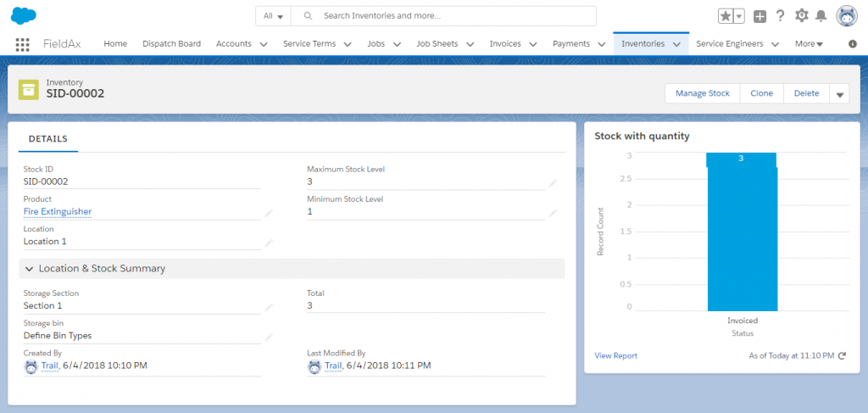Focus the Search Inventories field
868x413 pixels.
pos(443,16)
